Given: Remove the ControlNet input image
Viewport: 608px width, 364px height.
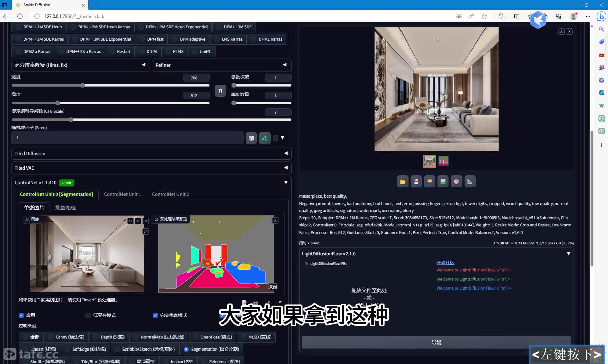Looking at the screenshot, I should 146,221.
